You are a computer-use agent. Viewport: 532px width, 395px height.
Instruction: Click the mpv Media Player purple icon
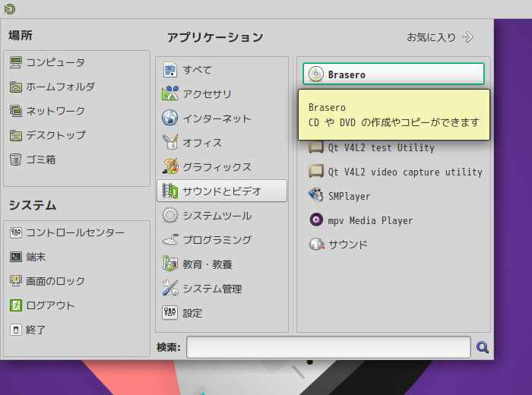point(316,220)
